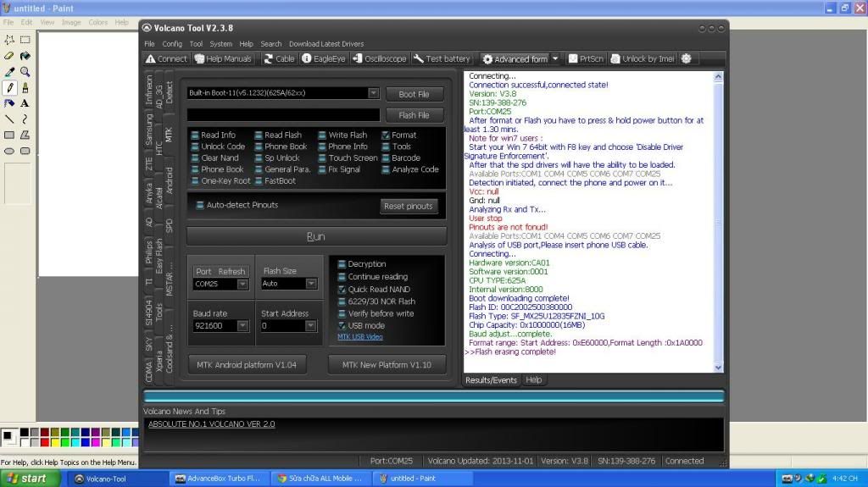Select the Pick Color eyedropper in Paint
Screen dimensions: 868x487
tap(9, 72)
